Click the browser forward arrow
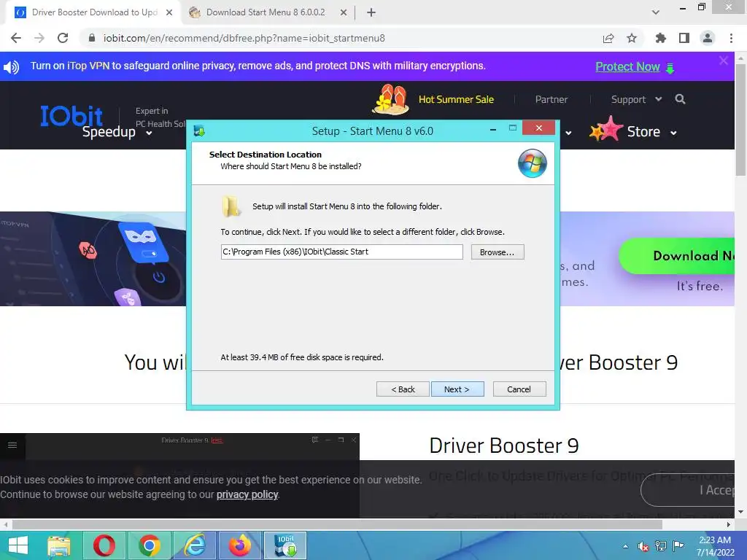 coord(39,38)
